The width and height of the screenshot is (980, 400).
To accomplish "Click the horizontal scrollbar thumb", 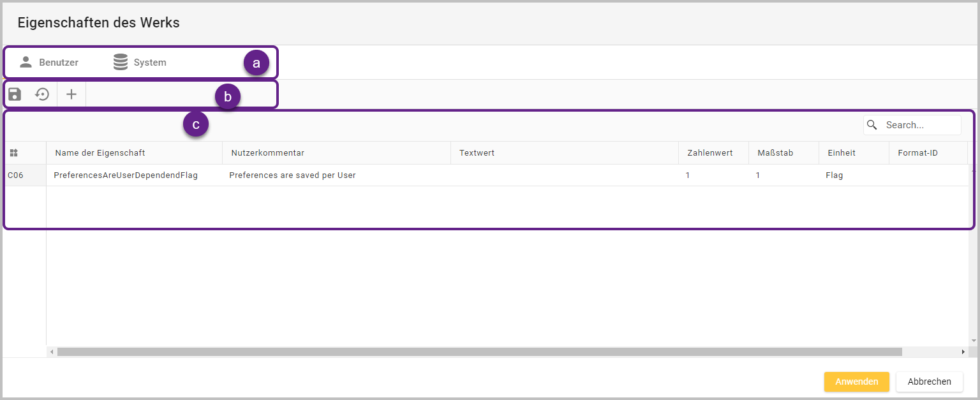I will pyautogui.click(x=479, y=352).
